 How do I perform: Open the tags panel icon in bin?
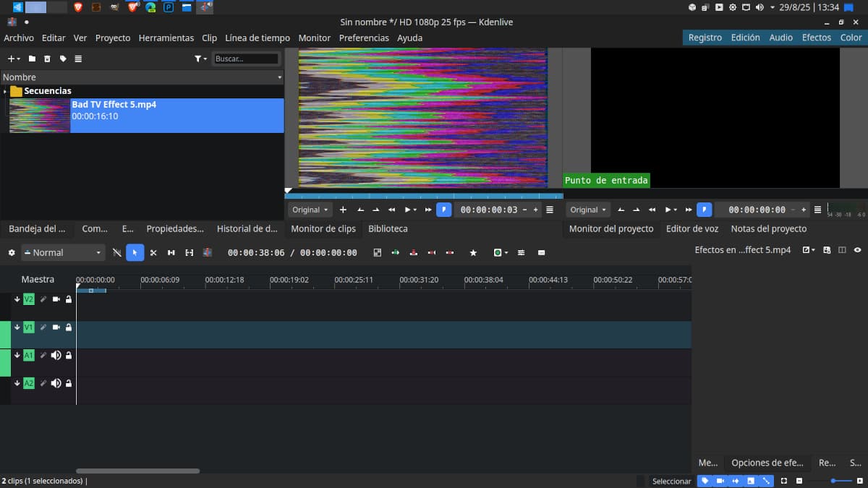(x=63, y=59)
